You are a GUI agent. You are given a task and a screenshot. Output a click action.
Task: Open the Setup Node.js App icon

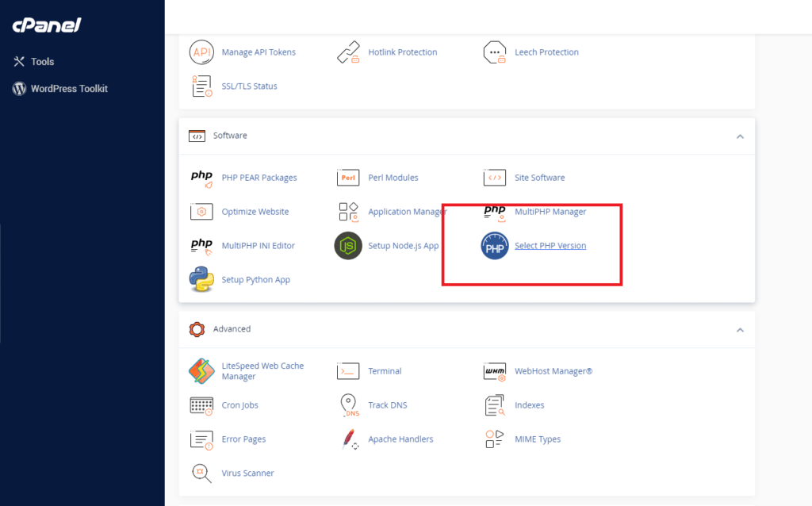pyautogui.click(x=348, y=246)
